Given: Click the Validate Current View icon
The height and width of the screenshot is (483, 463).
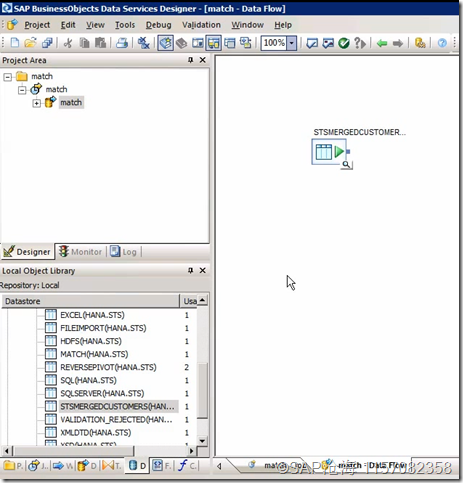Looking at the screenshot, I should (312, 43).
